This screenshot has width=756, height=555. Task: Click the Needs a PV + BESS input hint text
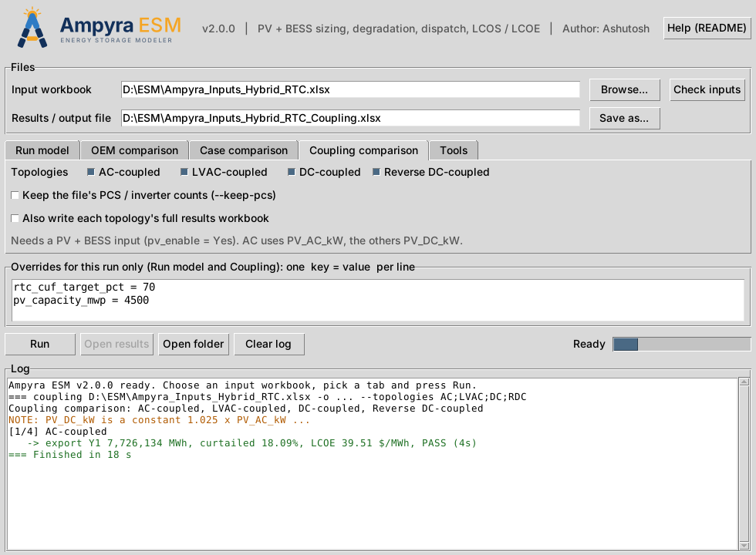[237, 240]
